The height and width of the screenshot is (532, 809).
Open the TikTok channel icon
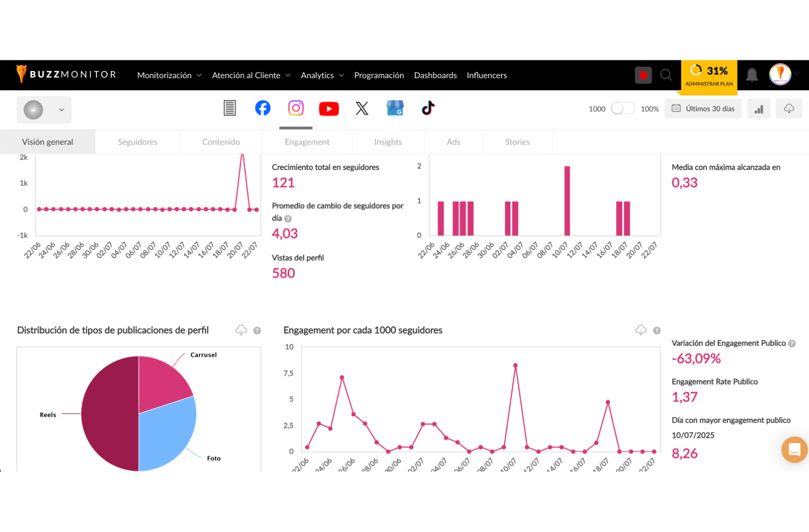[x=428, y=108]
